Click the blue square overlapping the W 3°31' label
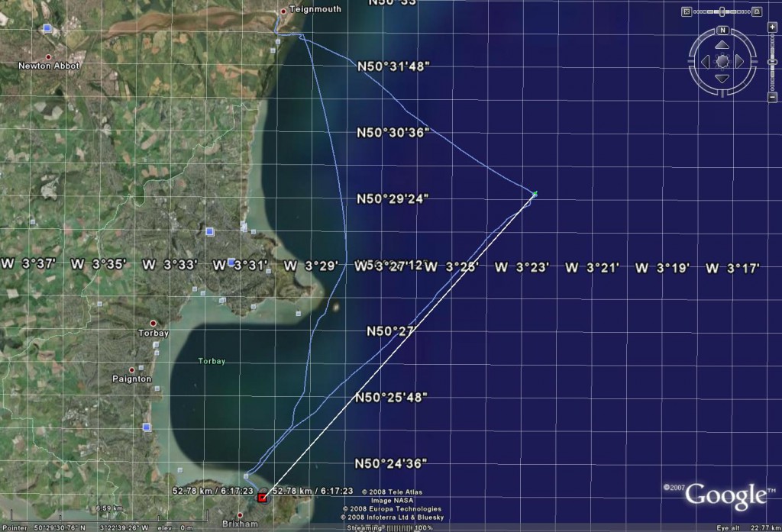Image resolution: width=782 pixels, height=532 pixels. click(231, 262)
